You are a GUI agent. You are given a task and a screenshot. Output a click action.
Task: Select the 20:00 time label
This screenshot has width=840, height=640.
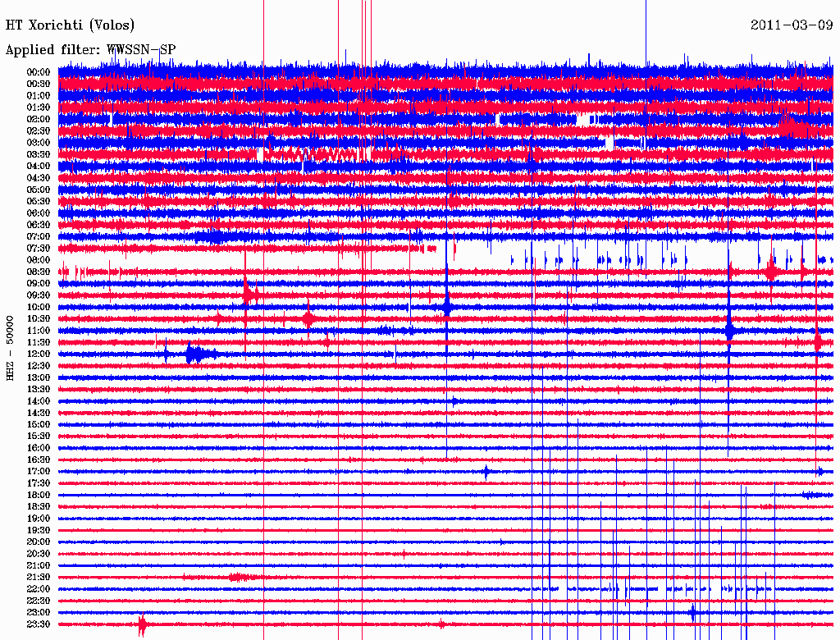(39, 542)
